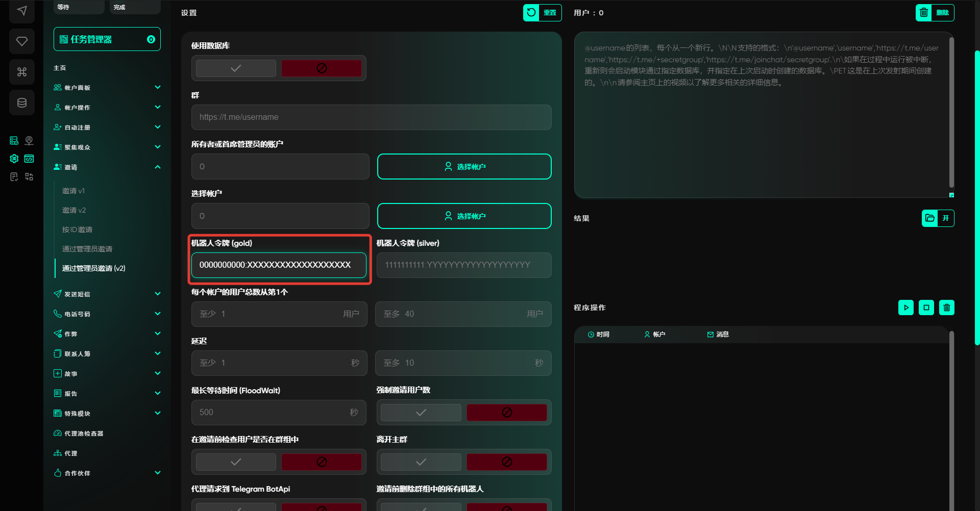The height and width of the screenshot is (511, 980).
Task: Enable 使用数据库 with the checkmark toggle
Action: pos(236,68)
